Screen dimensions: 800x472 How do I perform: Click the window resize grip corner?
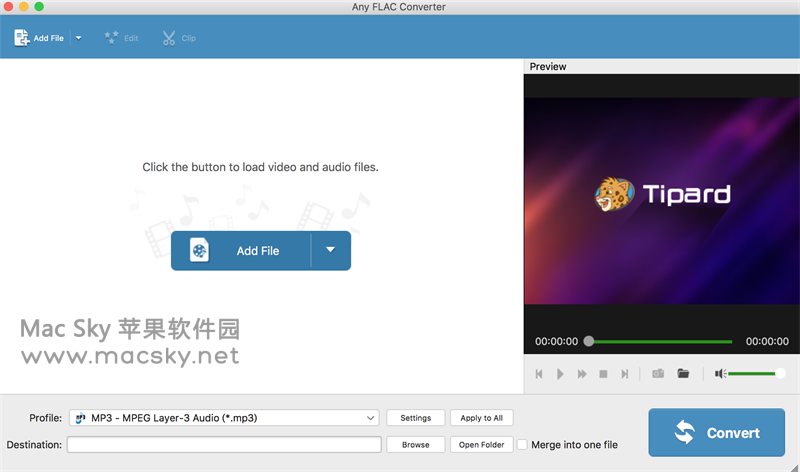tap(794, 467)
